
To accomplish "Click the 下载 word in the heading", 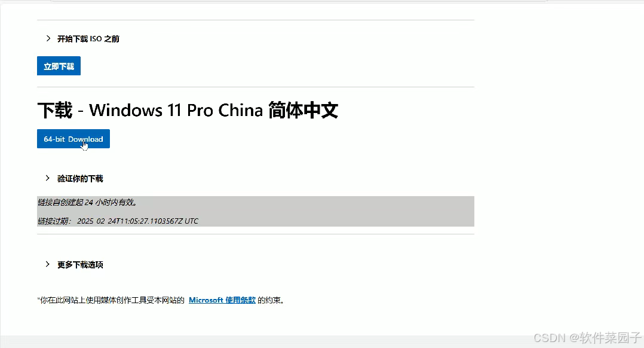I will click(55, 110).
